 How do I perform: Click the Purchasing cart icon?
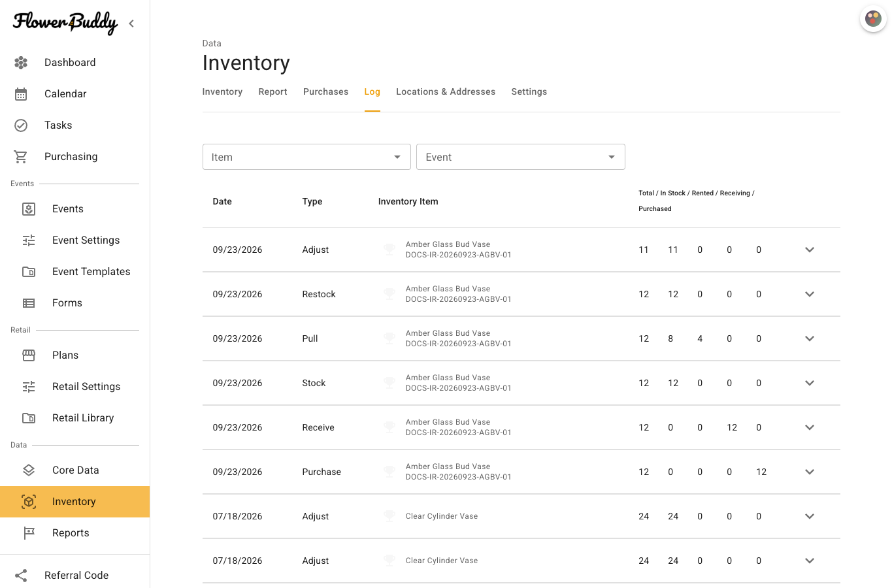click(x=21, y=157)
